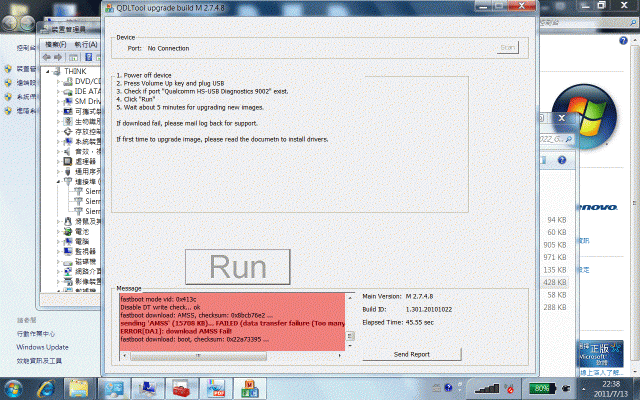Image resolution: width=640 pixels, height=400 pixels.
Task: Open the 行動作業中心 Action Center link
Action: pyautogui.click(x=36, y=333)
